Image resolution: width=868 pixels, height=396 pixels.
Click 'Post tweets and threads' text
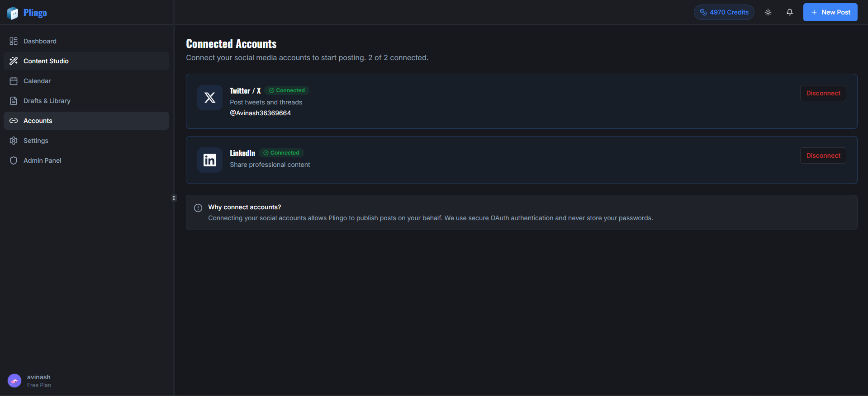tap(266, 102)
